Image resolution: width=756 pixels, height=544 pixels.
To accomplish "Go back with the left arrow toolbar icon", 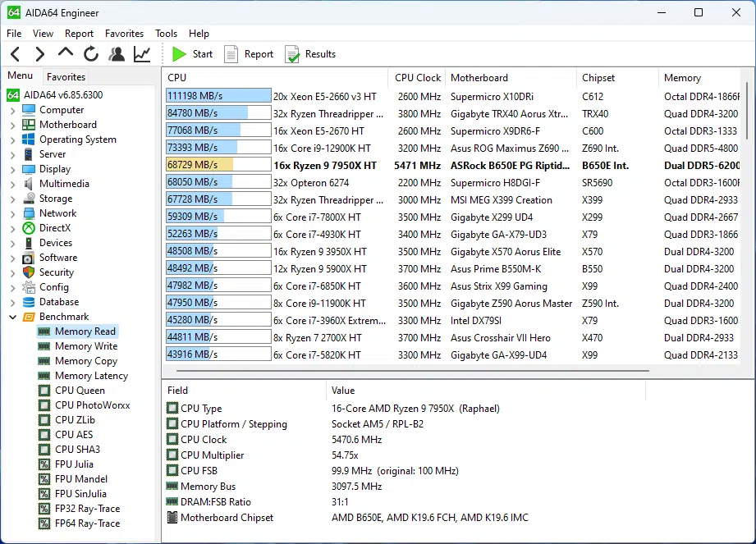I will (x=15, y=54).
